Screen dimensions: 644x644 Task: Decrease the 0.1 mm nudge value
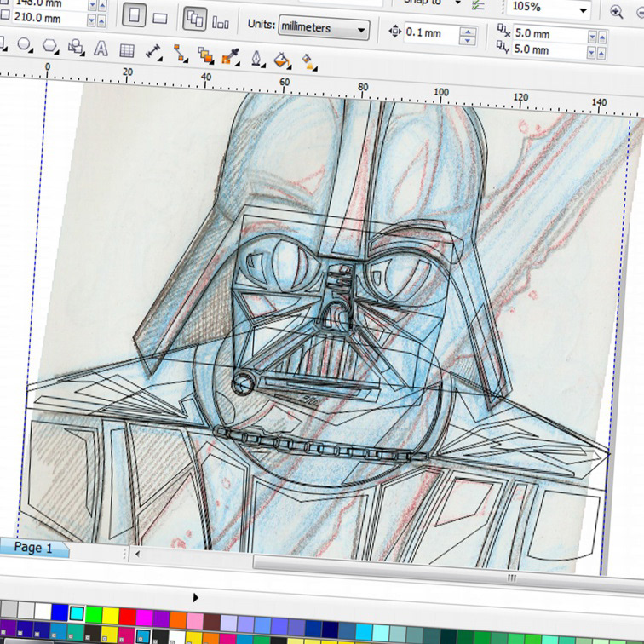[468, 40]
